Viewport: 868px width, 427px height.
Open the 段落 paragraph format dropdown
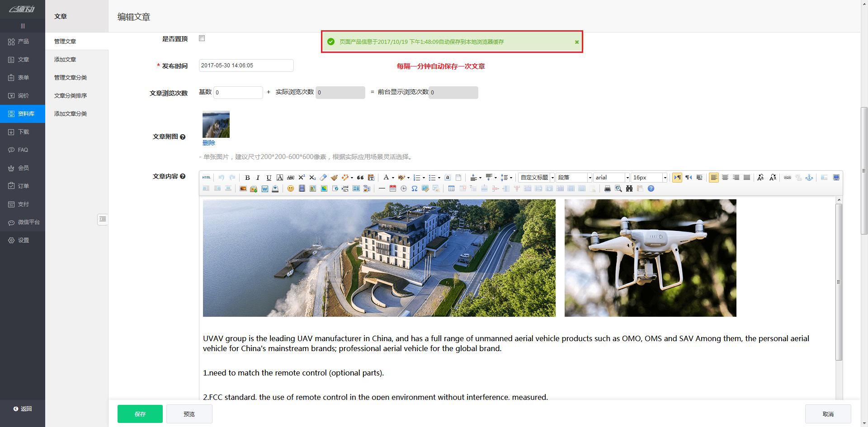(574, 178)
